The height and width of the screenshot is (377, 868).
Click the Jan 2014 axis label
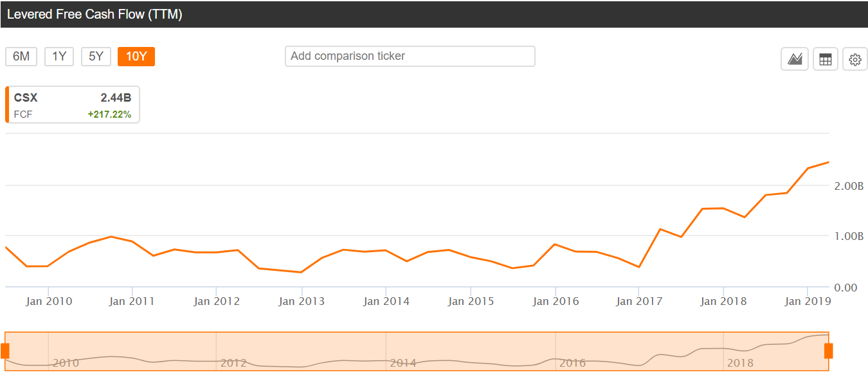(386, 301)
